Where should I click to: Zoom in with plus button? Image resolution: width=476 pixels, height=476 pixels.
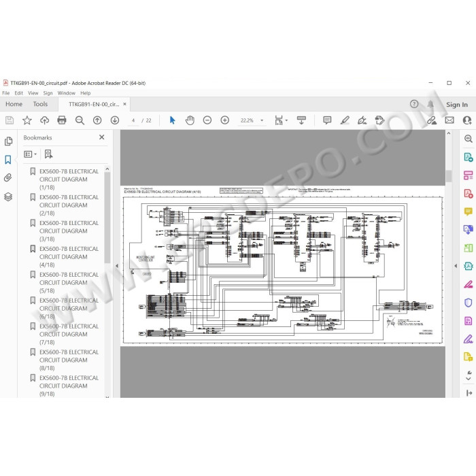(x=225, y=120)
